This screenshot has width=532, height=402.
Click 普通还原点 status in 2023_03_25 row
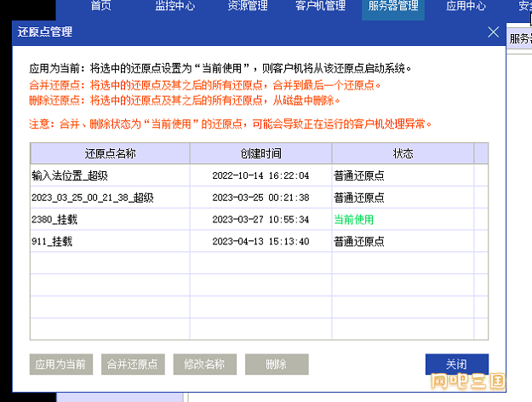[x=359, y=198]
